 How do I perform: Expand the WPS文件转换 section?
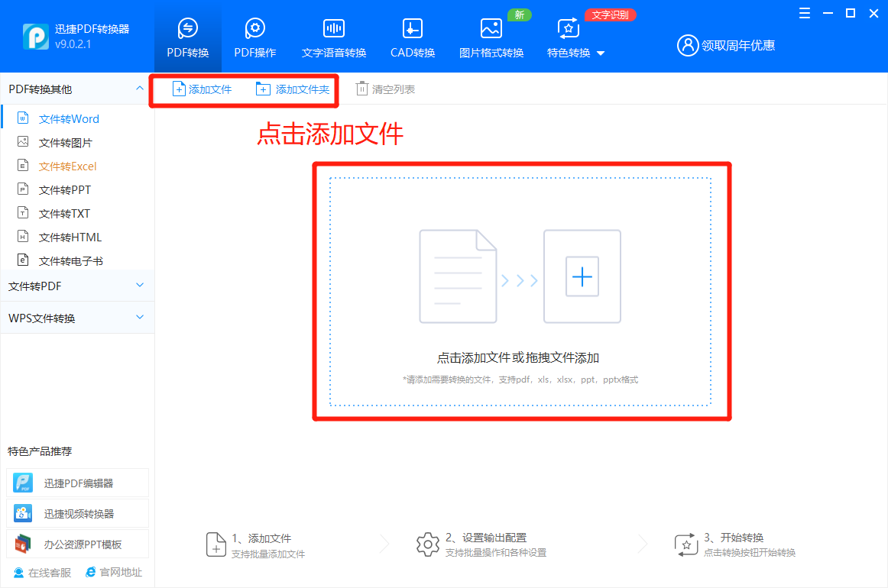coord(140,318)
